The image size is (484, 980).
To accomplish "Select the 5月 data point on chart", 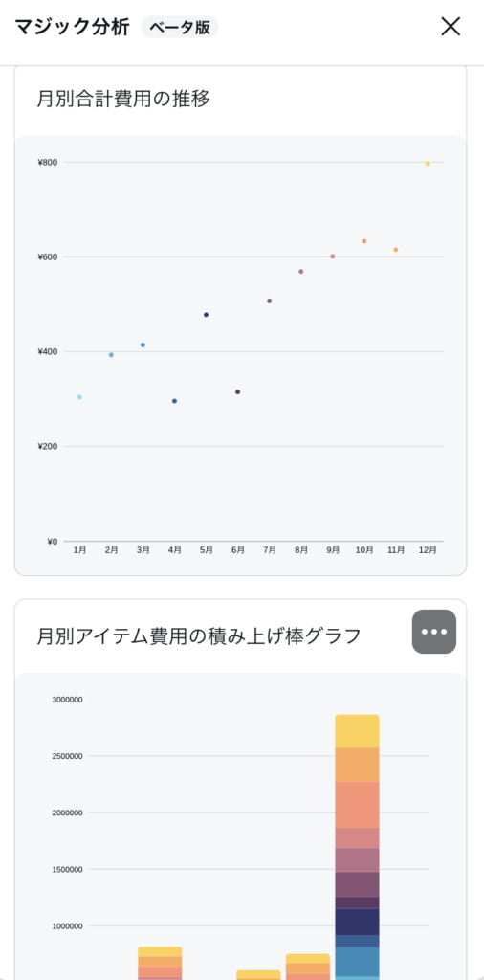I will pyautogui.click(x=206, y=315).
